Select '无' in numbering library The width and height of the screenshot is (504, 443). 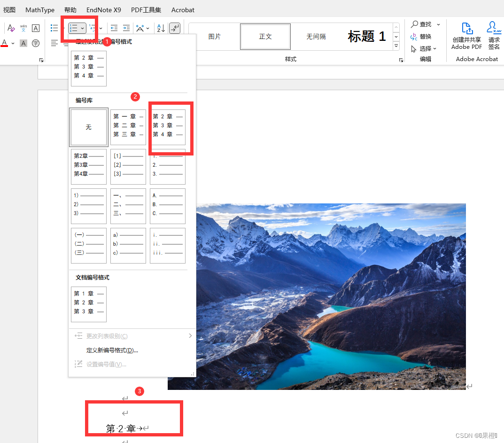[x=89, y=127]
